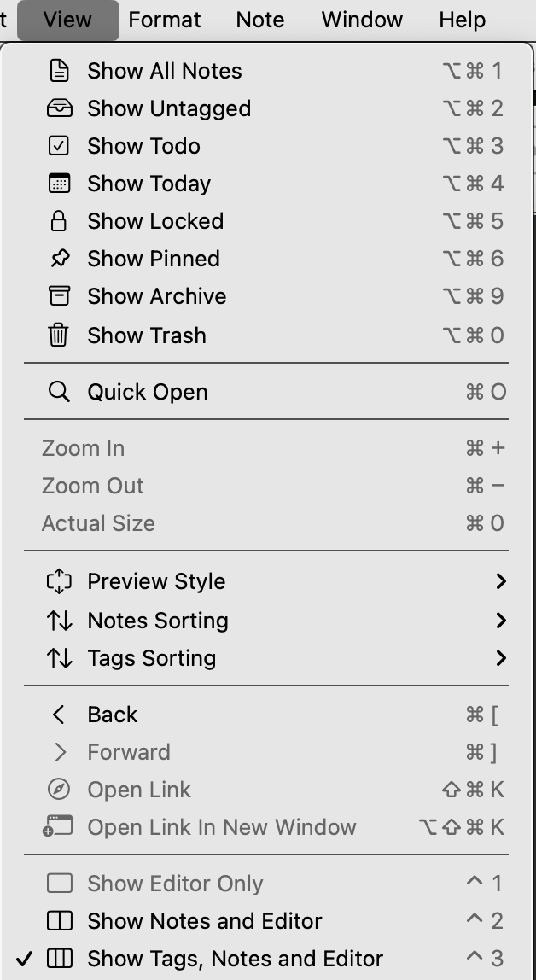
Task: Enable Show Tags, Notes and Editor layout
Action: [x=235, y=959]
